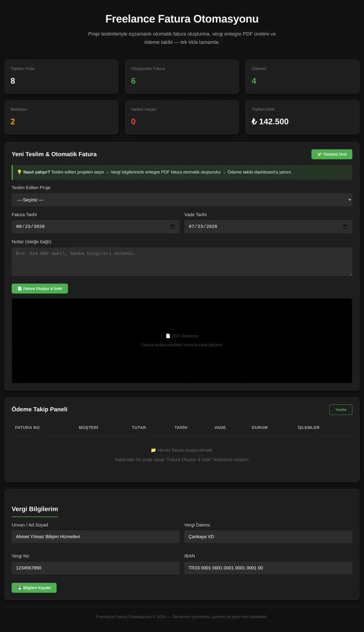364x632 pixels.
Task: Click the TARİH column header
Action: pyautogui.click(x=181, y=428)
